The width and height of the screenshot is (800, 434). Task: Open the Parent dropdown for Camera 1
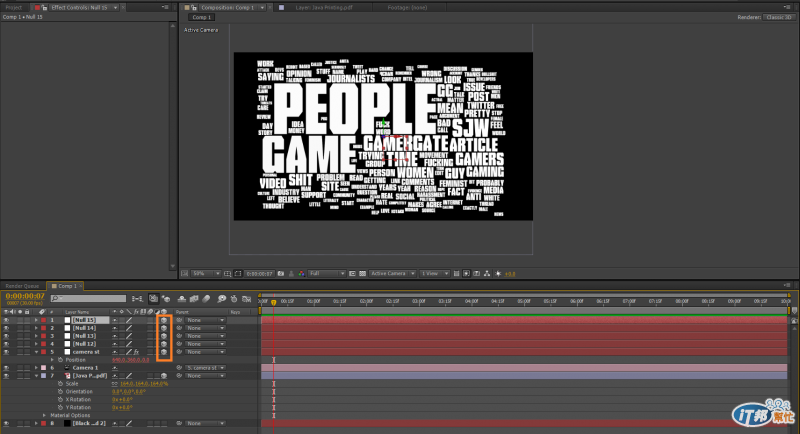205,368
